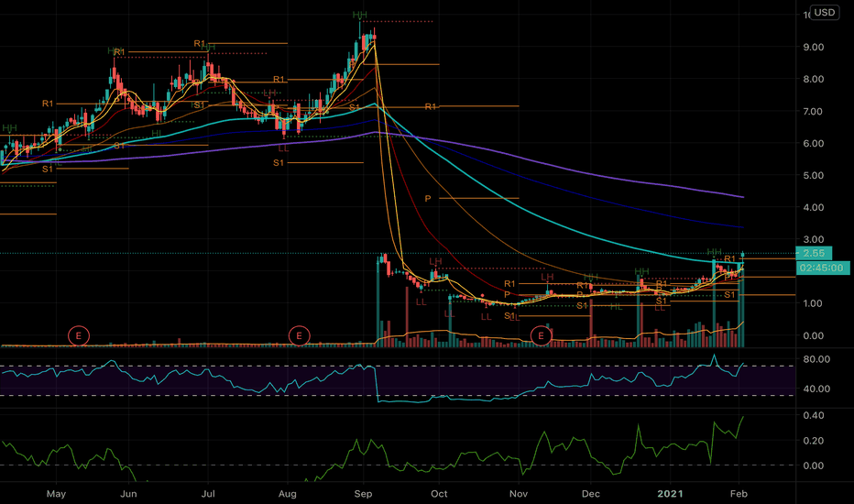
Task: Click the May label on the time axis
Action: pos(56,494)
